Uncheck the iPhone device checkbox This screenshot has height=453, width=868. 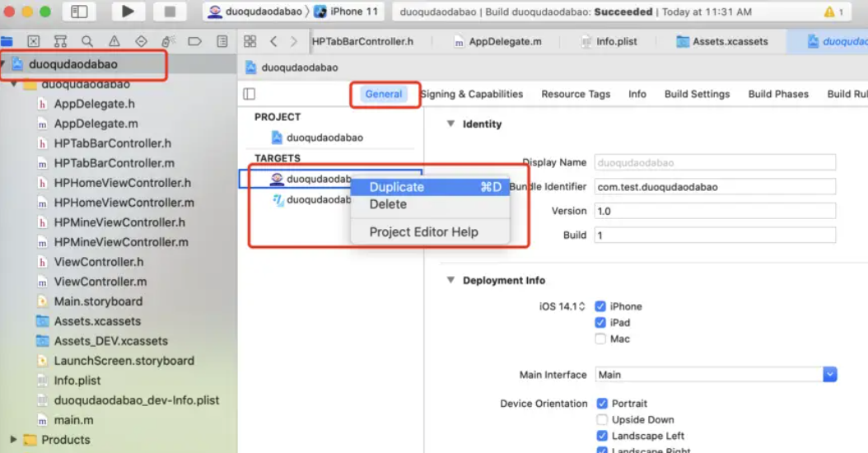[x=600, y=306]
